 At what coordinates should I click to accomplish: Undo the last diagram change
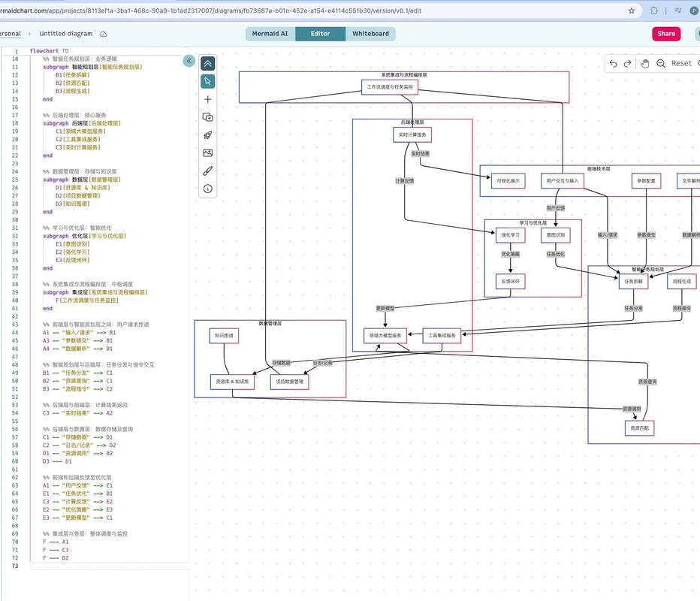614,64
